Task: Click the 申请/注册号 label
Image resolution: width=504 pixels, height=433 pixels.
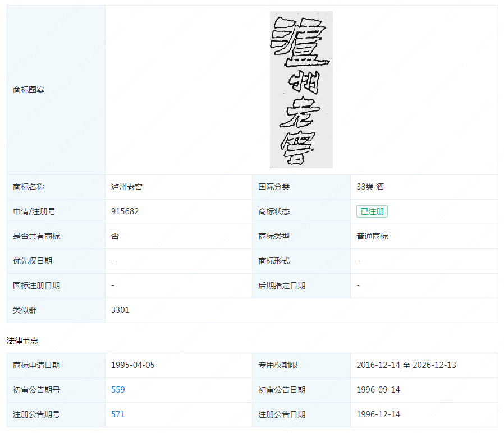Action: point(34,211)
